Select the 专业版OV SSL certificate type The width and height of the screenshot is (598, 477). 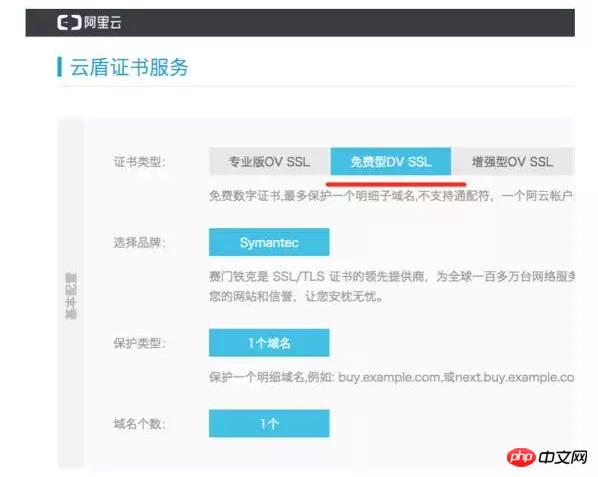click(269, 161)
